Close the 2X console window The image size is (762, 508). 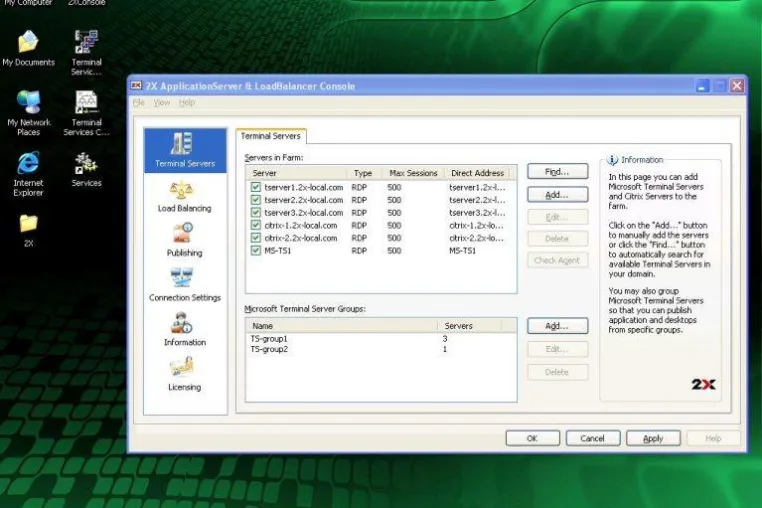point(737,86)
